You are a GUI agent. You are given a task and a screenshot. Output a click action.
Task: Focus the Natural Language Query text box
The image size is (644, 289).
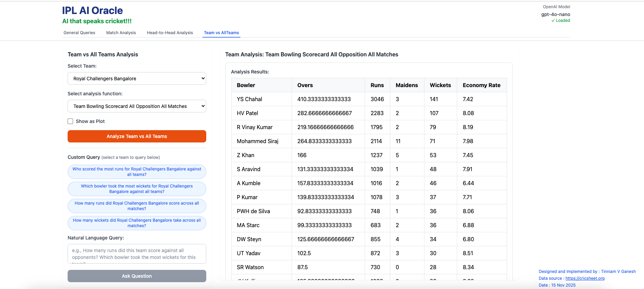click(x=137, y=254)
